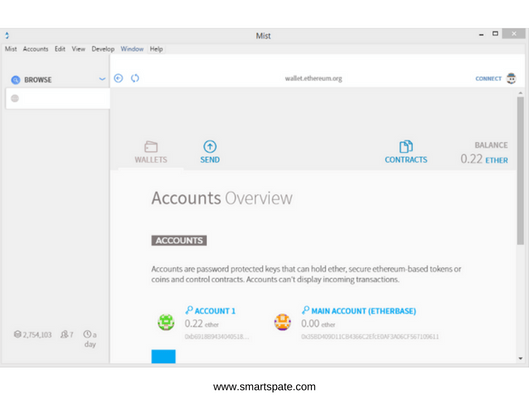This screenshot has width=529, height=396.
Task: Click the green identicon of Account 1
Action: 166,322
